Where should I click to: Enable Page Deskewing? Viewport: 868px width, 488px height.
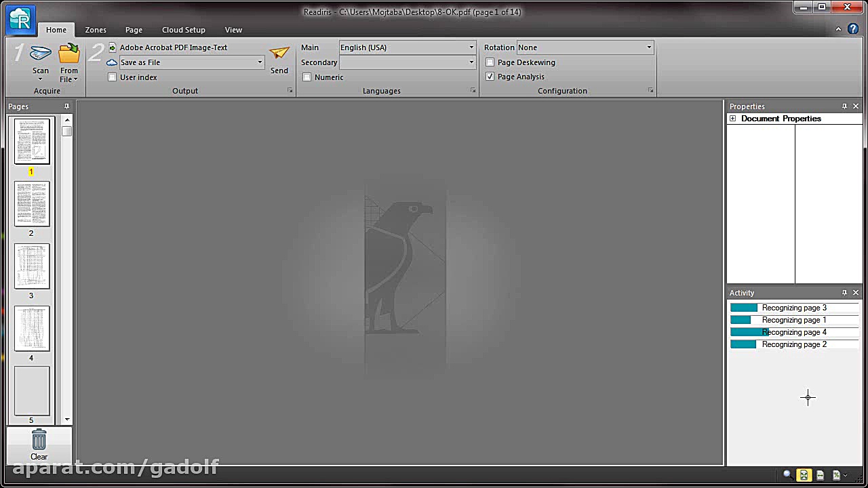click(x=490, y=62)
